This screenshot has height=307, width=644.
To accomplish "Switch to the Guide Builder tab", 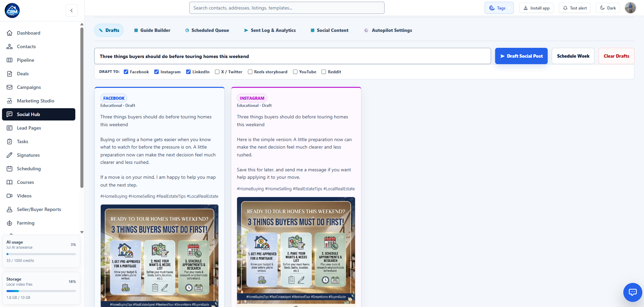I will click(x=152, y=30).
